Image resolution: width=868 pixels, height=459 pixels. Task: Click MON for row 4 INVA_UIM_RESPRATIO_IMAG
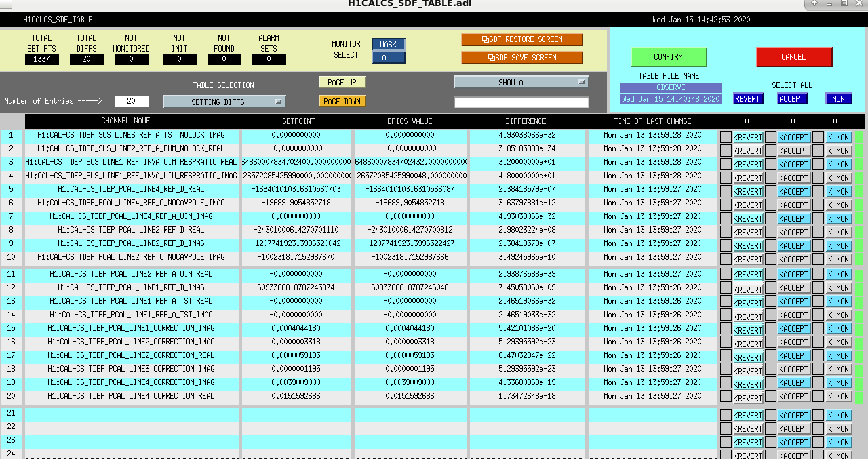pos(839,178)
